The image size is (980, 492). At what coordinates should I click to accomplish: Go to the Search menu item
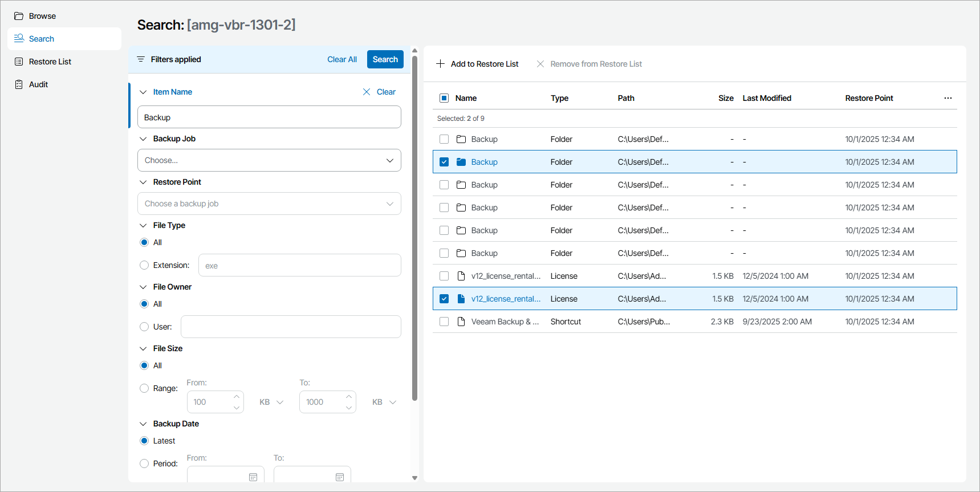pyautogui.click(x=42, y=39)
